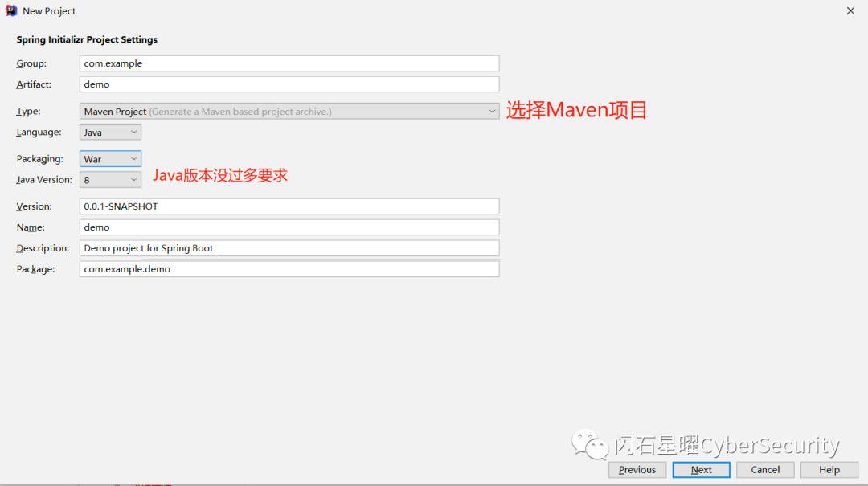Close the New Project dialog

coord(850,11)
